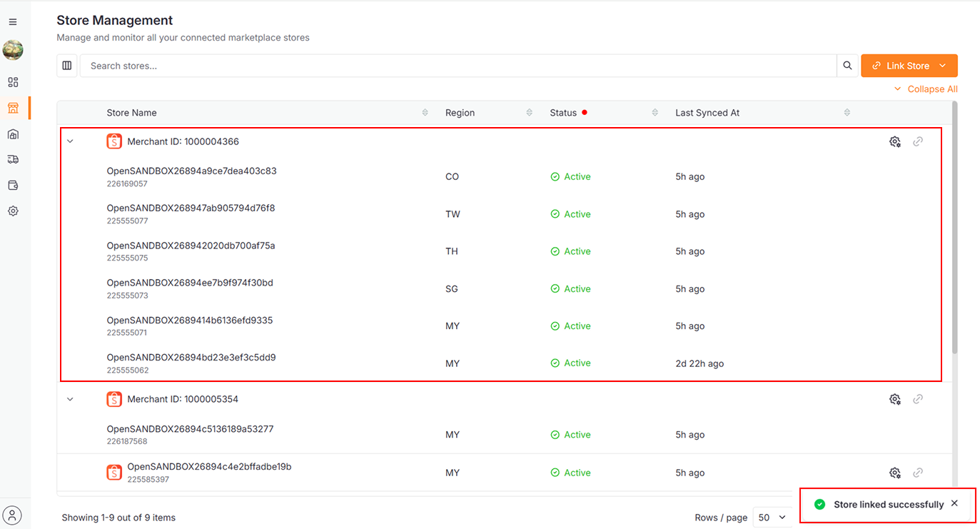
Task: Click the warehouse icon in the sidebar
Action: click(x=13, y=134)
